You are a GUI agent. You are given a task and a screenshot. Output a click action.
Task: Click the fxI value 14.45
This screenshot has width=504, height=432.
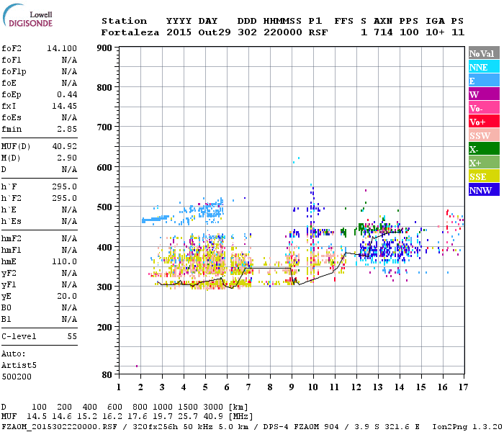click(x=65, y=106)
